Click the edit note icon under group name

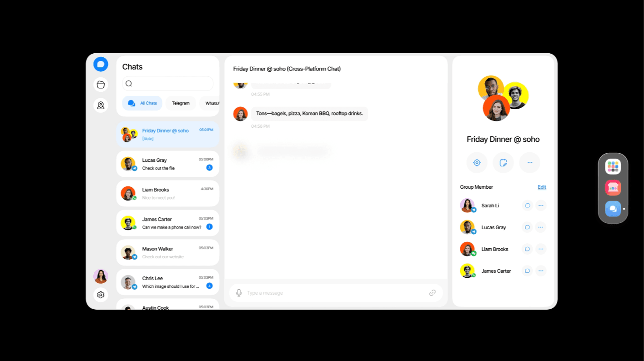coord(503,162)
